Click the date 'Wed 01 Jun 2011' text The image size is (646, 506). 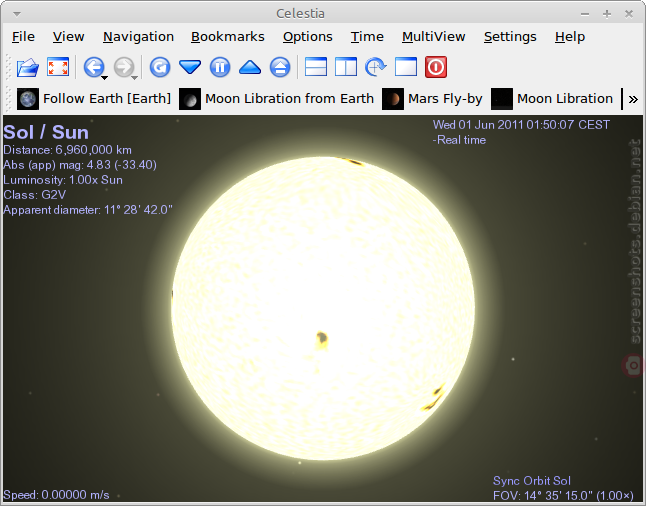click(x=478, y=125)
